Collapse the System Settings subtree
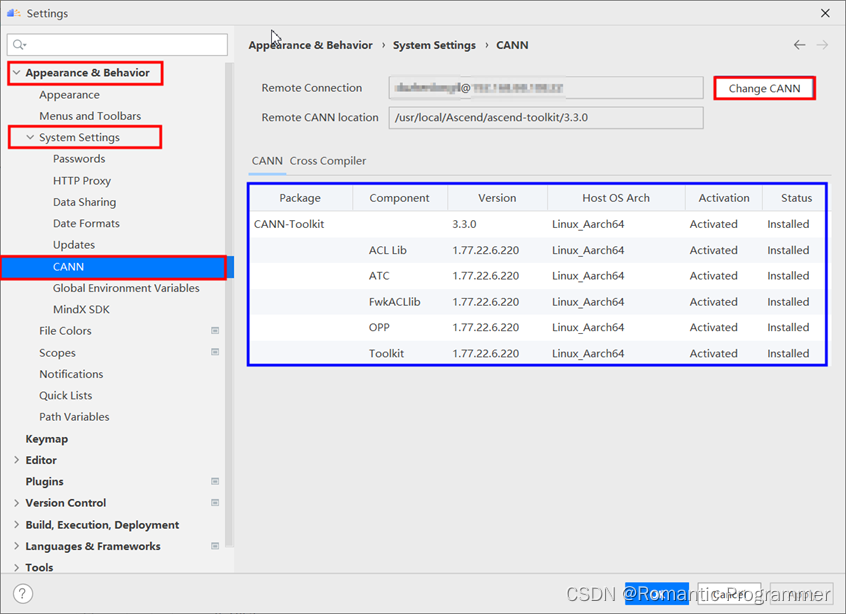The width and height of the screenshot is (846, 614). click(30, 137)
